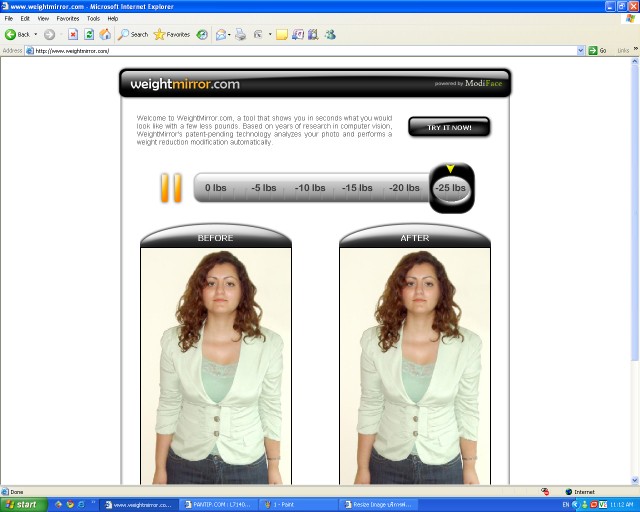Viewport: 640px width, 512px height.
Task: Click the AFTER photo
Action: click(x=415, y=366)
